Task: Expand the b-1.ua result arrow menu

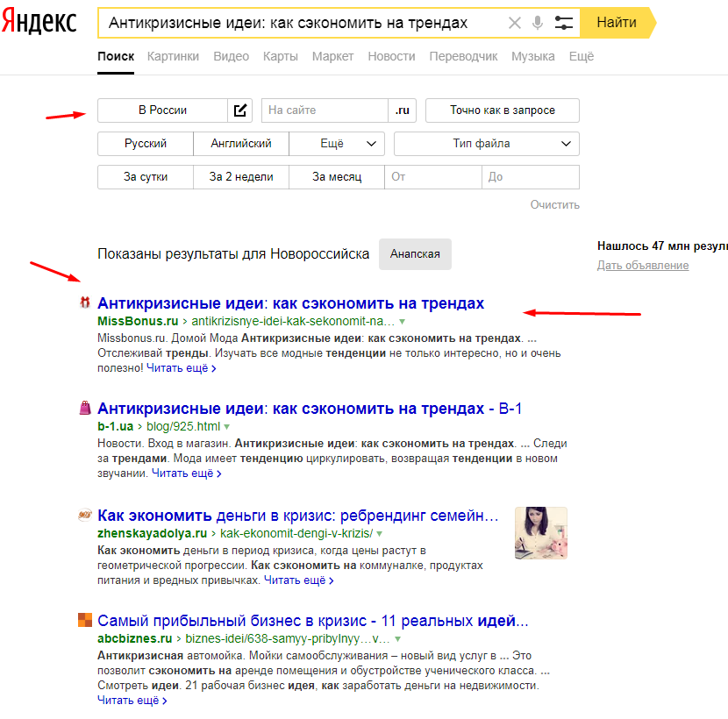Action: (x=226, y=427)
